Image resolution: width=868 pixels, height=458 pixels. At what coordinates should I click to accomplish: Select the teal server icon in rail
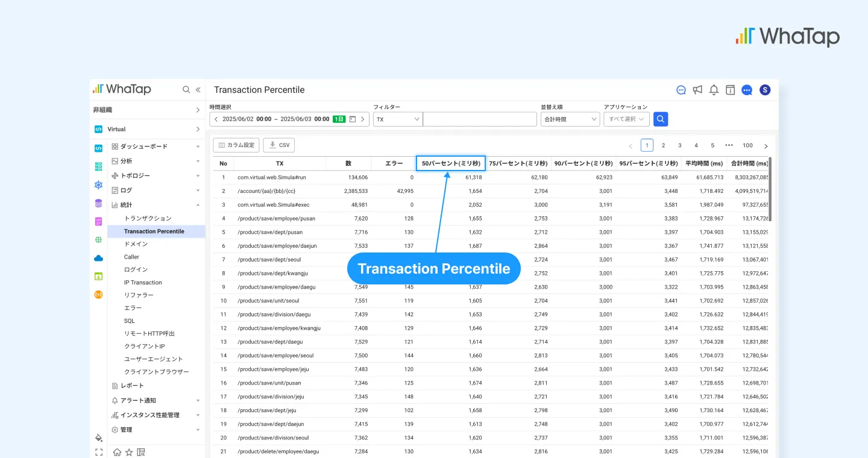(x=98, y=166)
